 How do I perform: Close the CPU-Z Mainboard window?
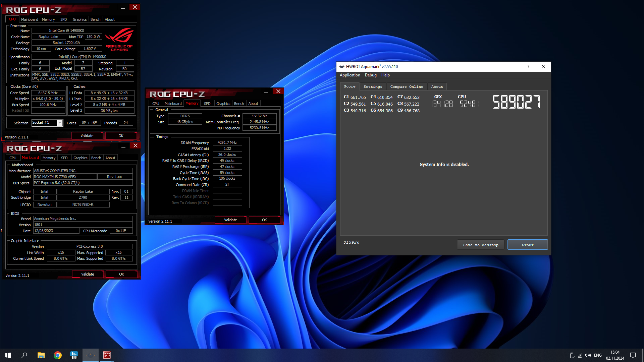136,146
